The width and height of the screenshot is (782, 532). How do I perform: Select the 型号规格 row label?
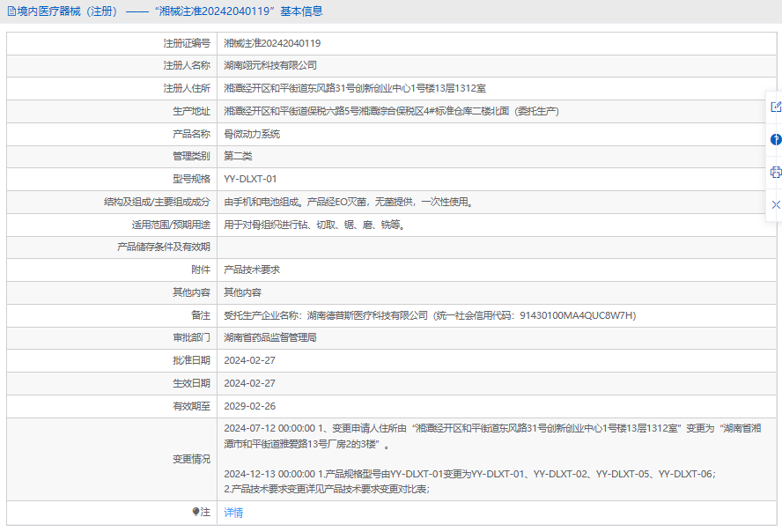click(x=191, y=179)
